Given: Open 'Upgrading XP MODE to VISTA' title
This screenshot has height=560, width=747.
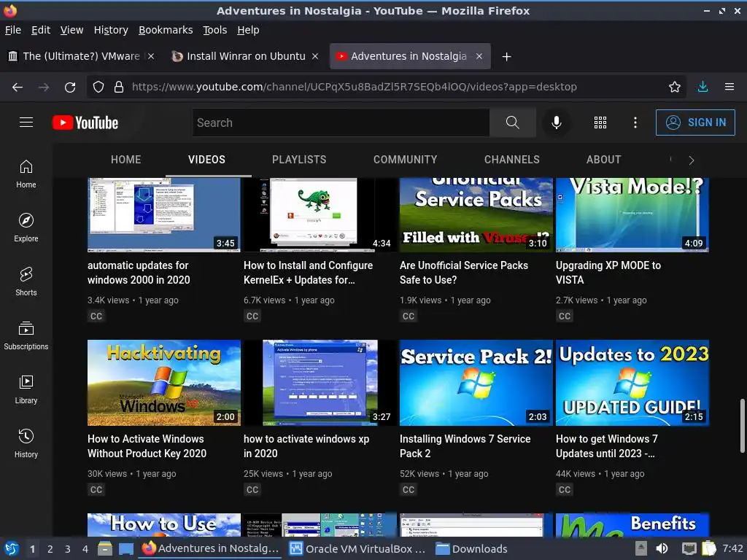Looking at the screenshot, I should pyautogui.click(x=608, y=273).
